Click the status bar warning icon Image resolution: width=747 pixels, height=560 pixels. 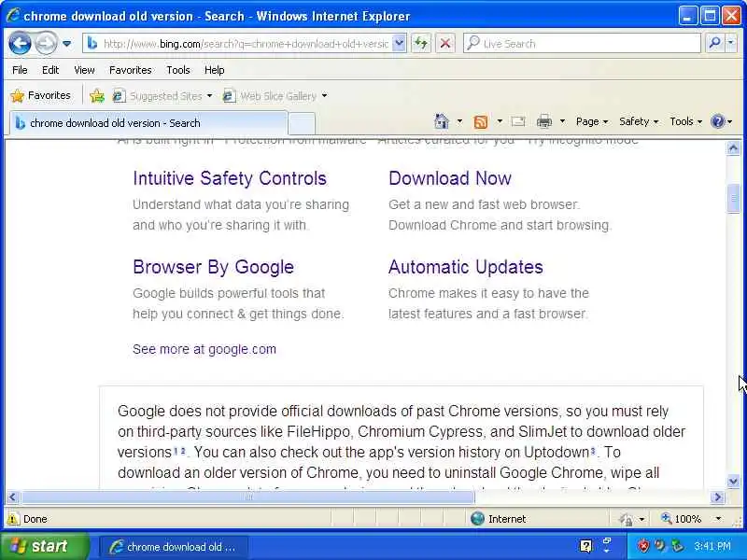[13, 519]
